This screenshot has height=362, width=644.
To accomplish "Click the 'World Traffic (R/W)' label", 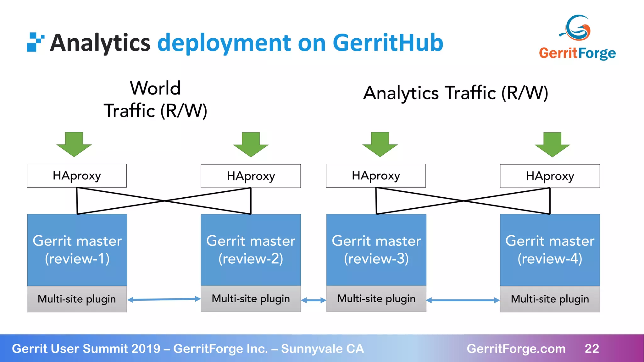I will [155, 99].
